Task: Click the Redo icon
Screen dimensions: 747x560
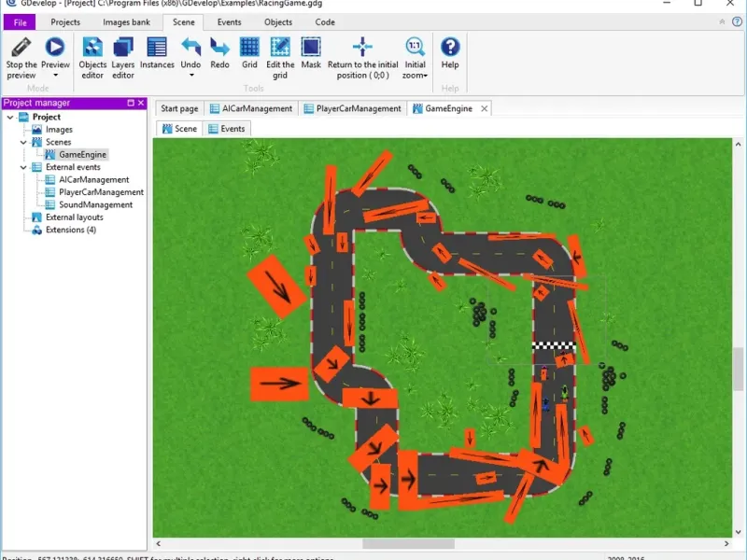Action: 219,47
